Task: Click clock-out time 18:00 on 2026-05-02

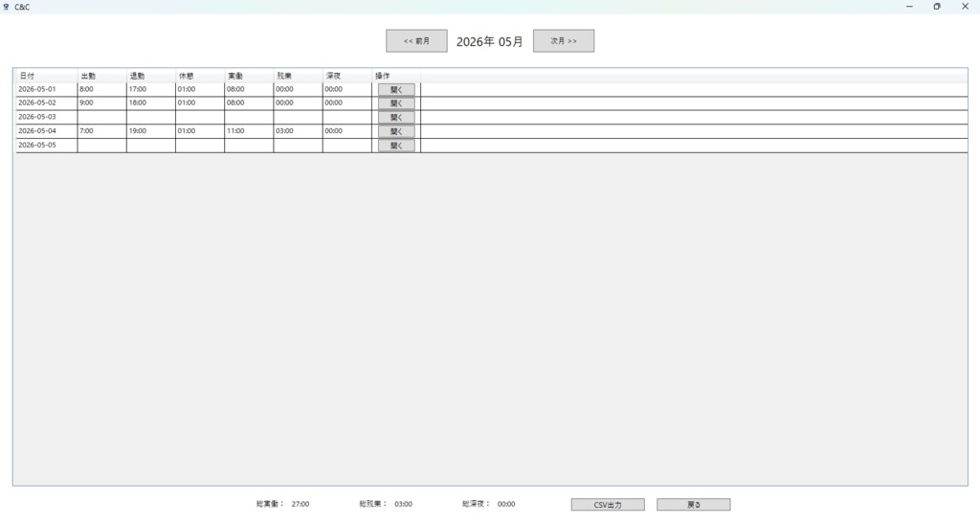Action: tap(150, 103)
